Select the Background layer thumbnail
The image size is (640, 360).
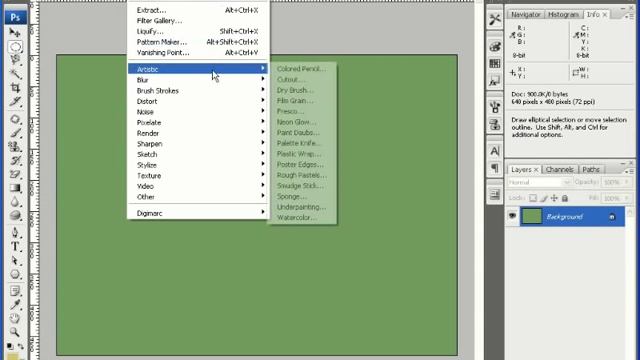click(531, 216)
